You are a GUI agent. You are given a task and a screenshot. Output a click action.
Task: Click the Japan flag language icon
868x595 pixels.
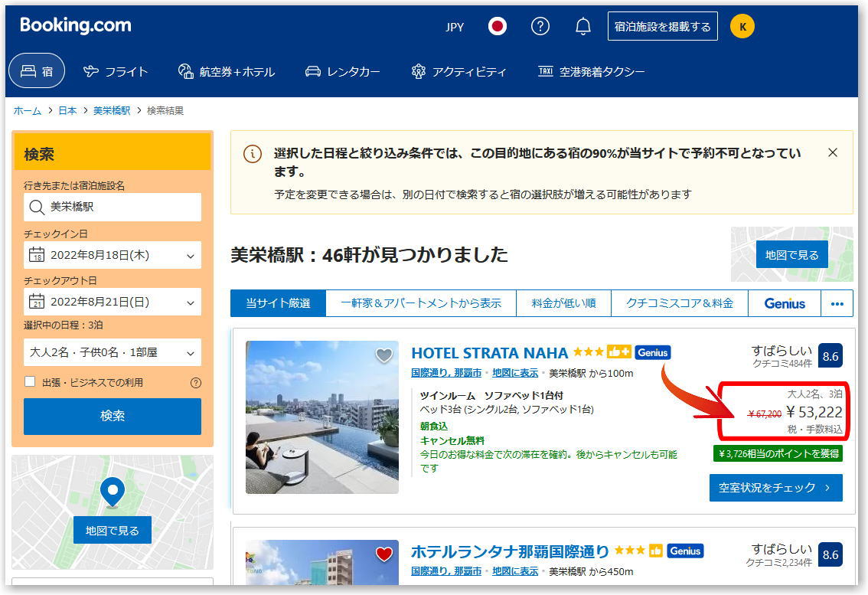(x=497, y=26)
